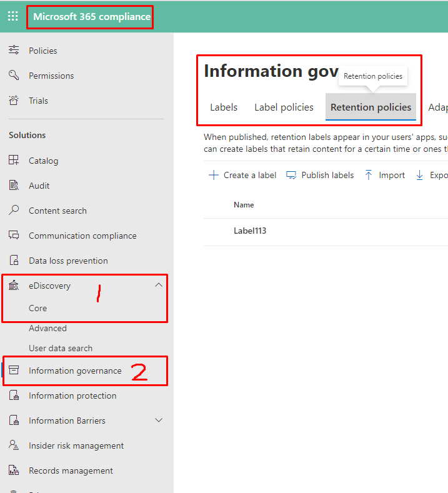The image size is (448, 493).
Task: Sort by the Name column header
Action: (244, 205)
